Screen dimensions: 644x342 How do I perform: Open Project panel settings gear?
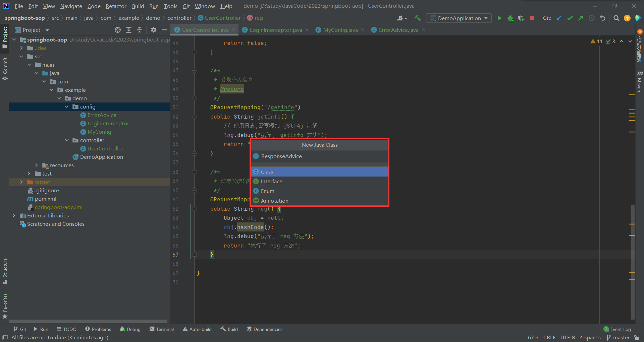pos(153,30)
